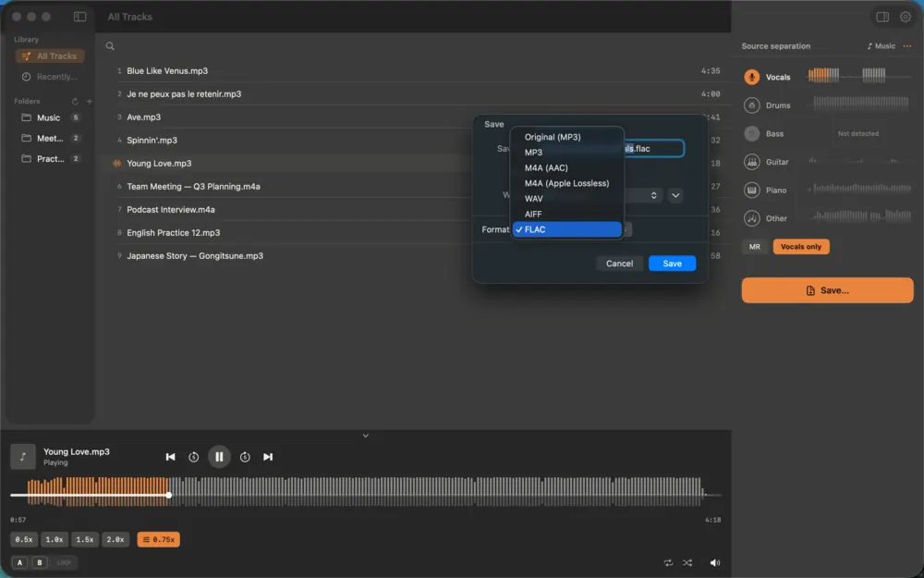Toggle the Drums stem icon
Image resolution: width=924 pixels, height=578 pixels.
coord(751,105)
